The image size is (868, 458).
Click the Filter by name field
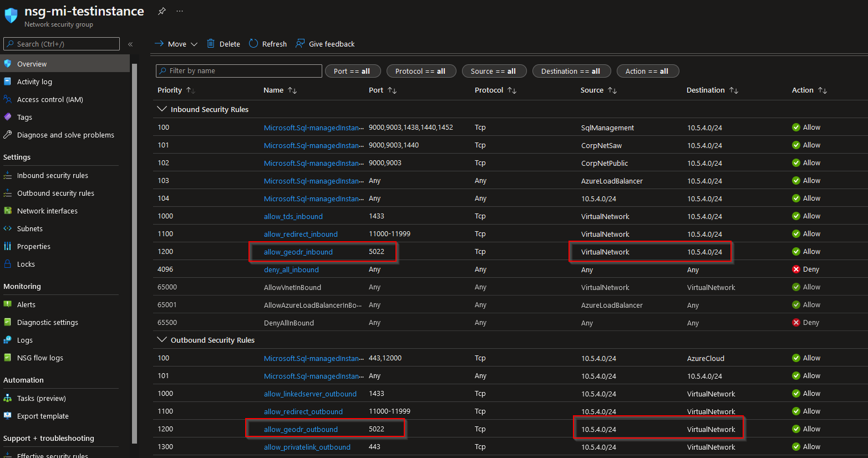tap(239, 71)
